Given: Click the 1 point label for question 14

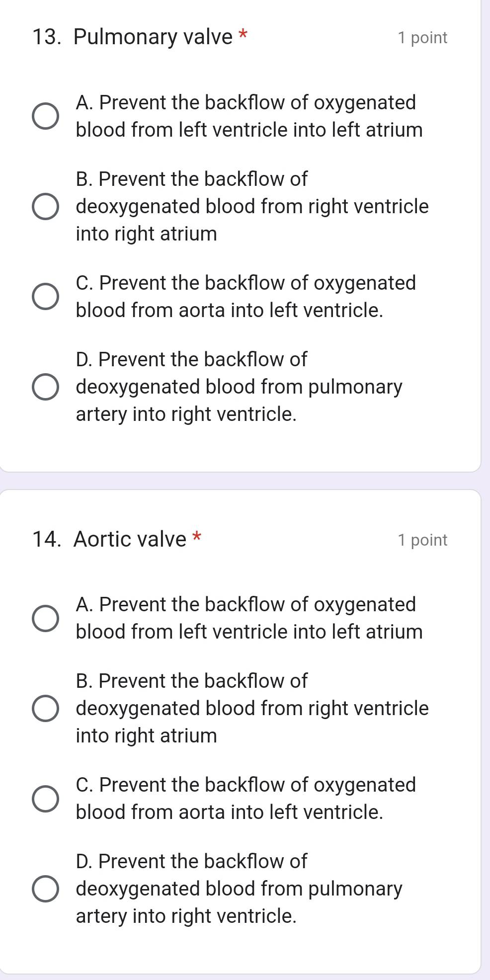Looking at the screenshot, I should (422, 540).
